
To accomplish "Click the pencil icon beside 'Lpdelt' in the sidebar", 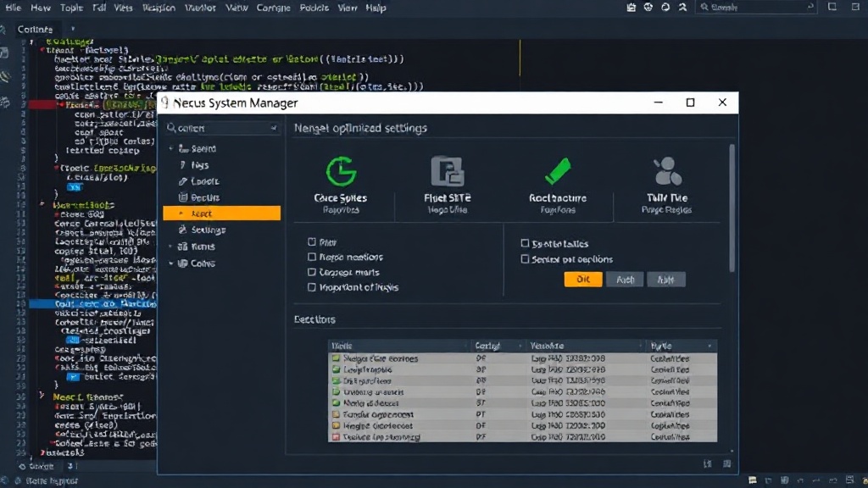I will coord(183,181).
